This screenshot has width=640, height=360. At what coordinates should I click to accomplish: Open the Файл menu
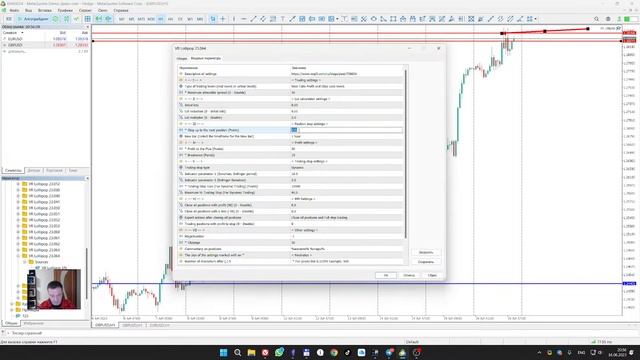(14, 10)
